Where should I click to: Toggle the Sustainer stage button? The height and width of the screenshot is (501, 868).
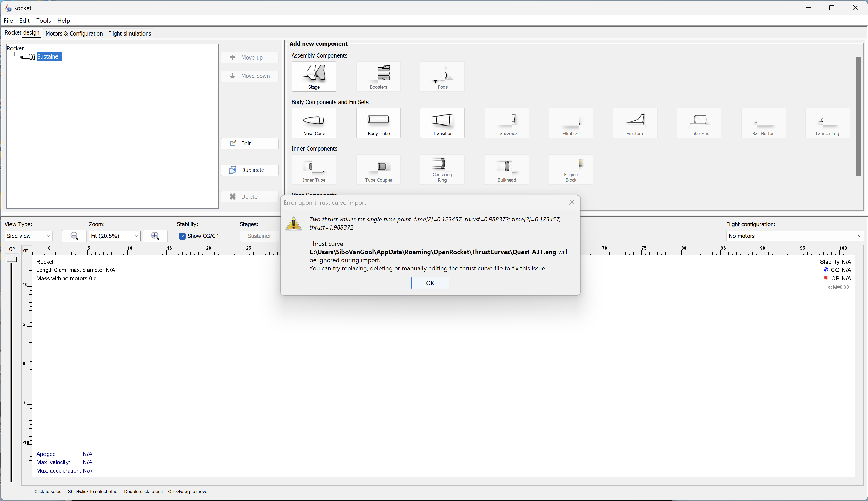(x=259, y=236)
